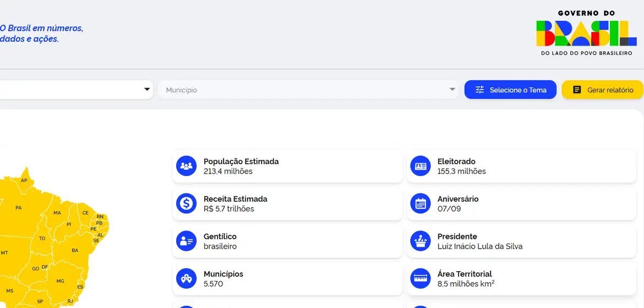The image size is (644, 308).
Task: Click the document icon in Gerar relatório
Action: (x=577, y=90)
